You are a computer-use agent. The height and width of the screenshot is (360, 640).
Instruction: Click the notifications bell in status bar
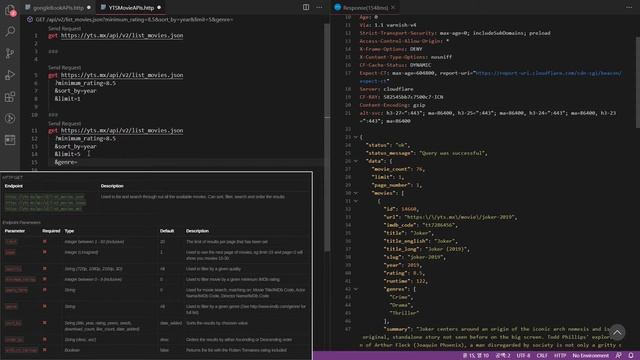pos(631,356)
